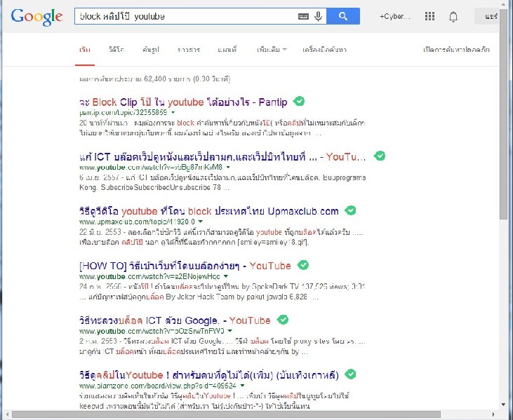
Task: Open the ICT Google YouTube result
Action: point(175,320)
